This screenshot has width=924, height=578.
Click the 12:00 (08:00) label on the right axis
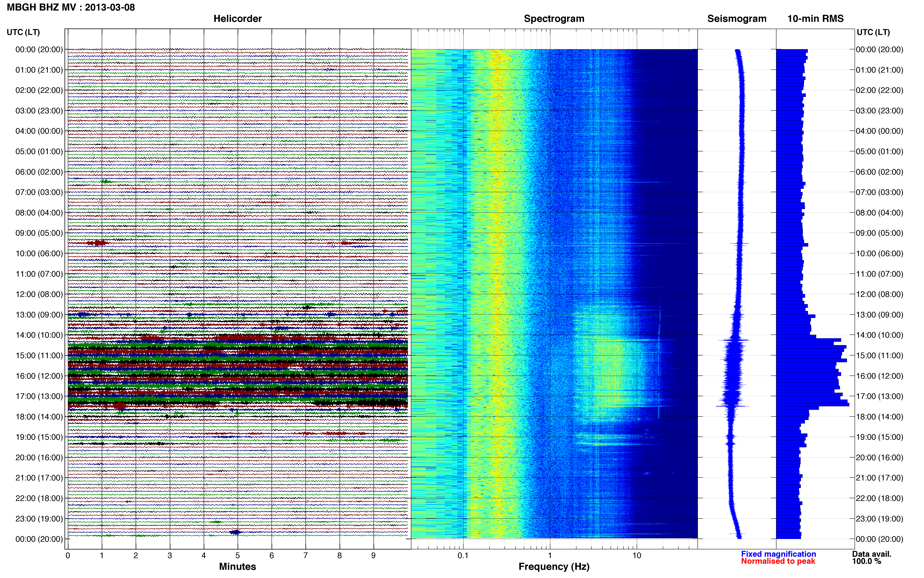tap(880, 294)
